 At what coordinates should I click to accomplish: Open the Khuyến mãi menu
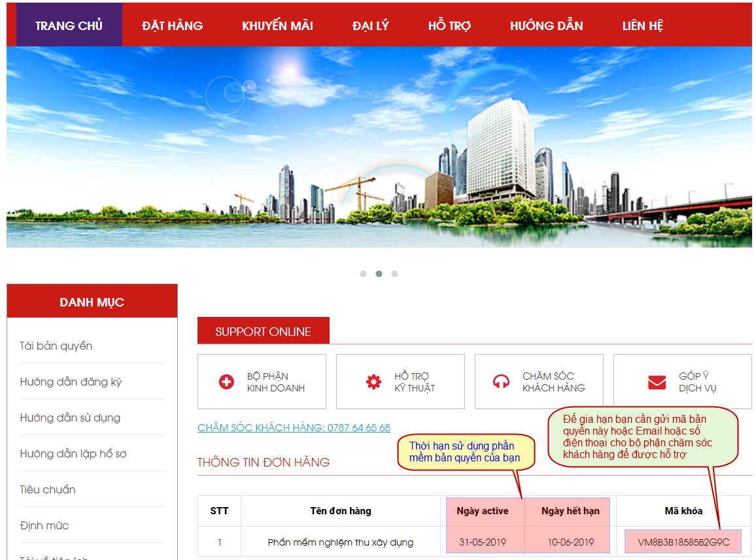[277, 25]
